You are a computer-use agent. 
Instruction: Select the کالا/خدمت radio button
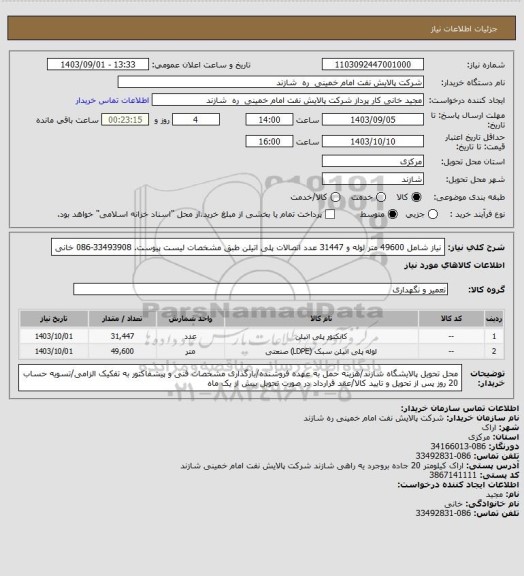pyautogui.click(x=335, y=197)
